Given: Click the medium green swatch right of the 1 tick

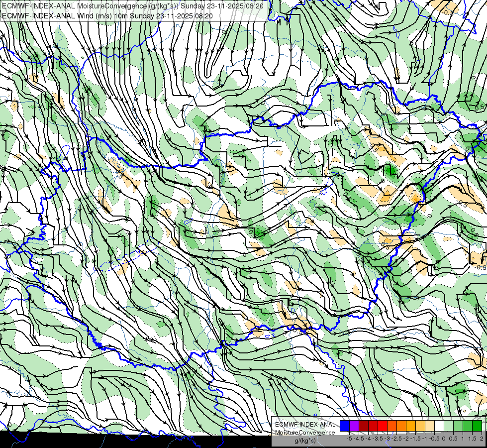Looking at the screenshot, I should pyautogui.click(x=468, y=426).
